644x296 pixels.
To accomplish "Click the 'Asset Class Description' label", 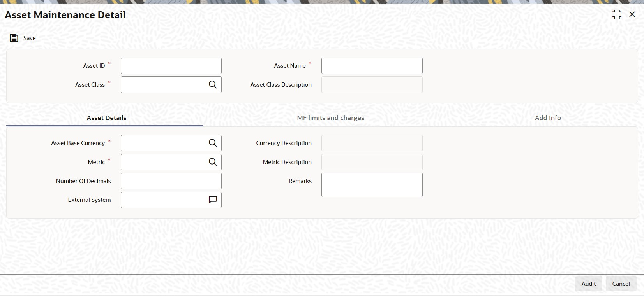I will click(281, 84).
